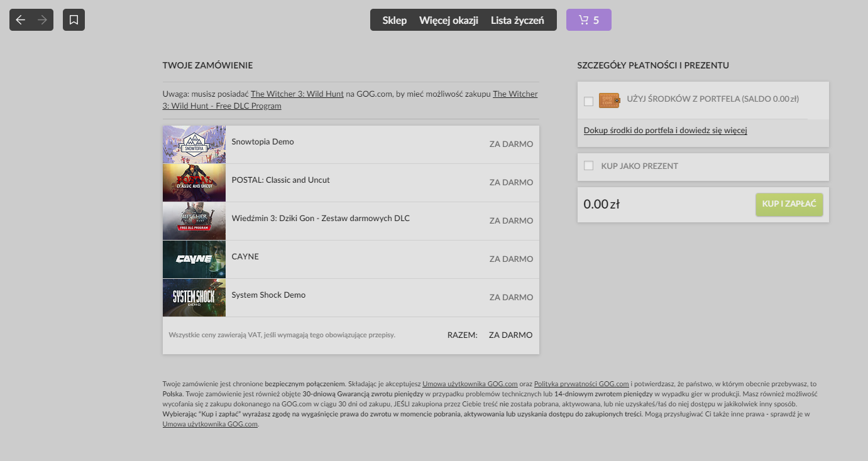Open Dokup środki do portfela link
Viewport: 868px width, 461px height.
pyautogui.click(x=666, y=131)
